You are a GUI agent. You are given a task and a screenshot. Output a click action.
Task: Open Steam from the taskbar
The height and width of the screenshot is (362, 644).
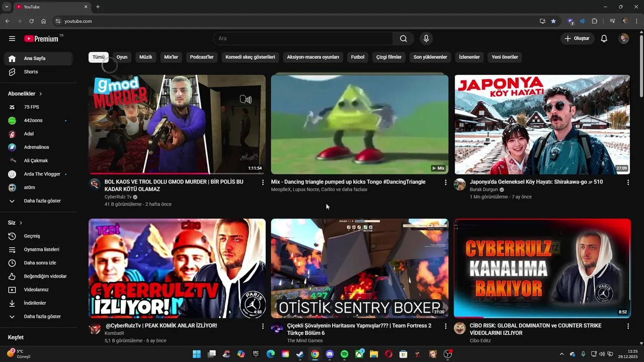click(x=300, y=354)
